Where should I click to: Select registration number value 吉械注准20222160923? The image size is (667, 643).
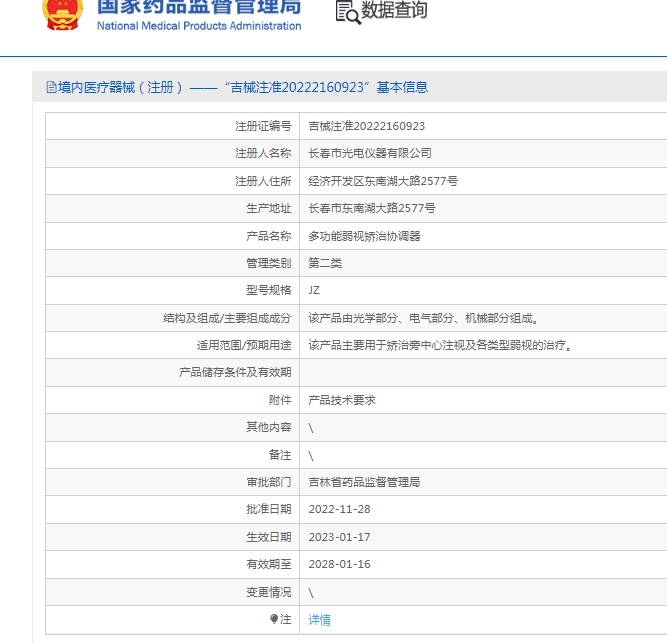pyautogui.click(x=367, y=126)
